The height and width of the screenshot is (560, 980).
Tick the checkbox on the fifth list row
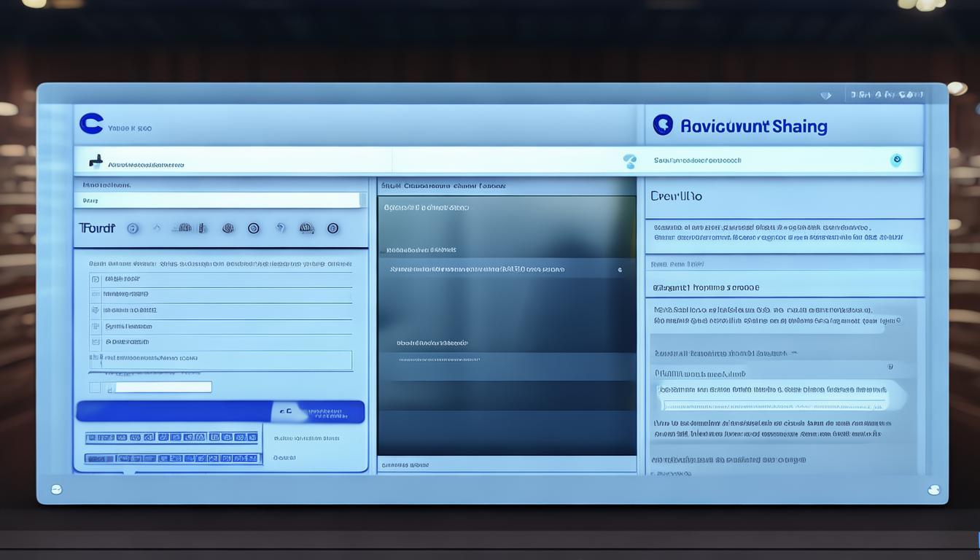pos(96,341)
